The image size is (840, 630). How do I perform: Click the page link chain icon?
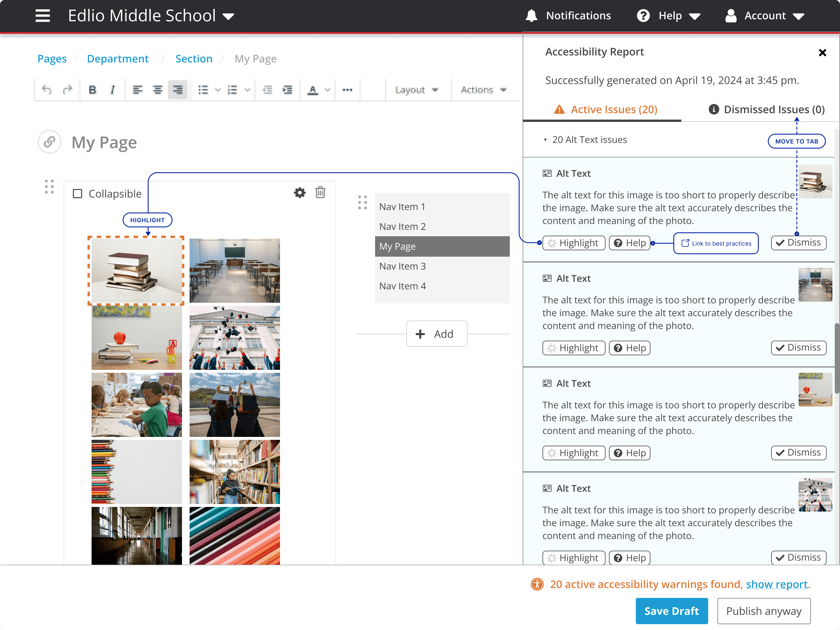tap(50, 142)
